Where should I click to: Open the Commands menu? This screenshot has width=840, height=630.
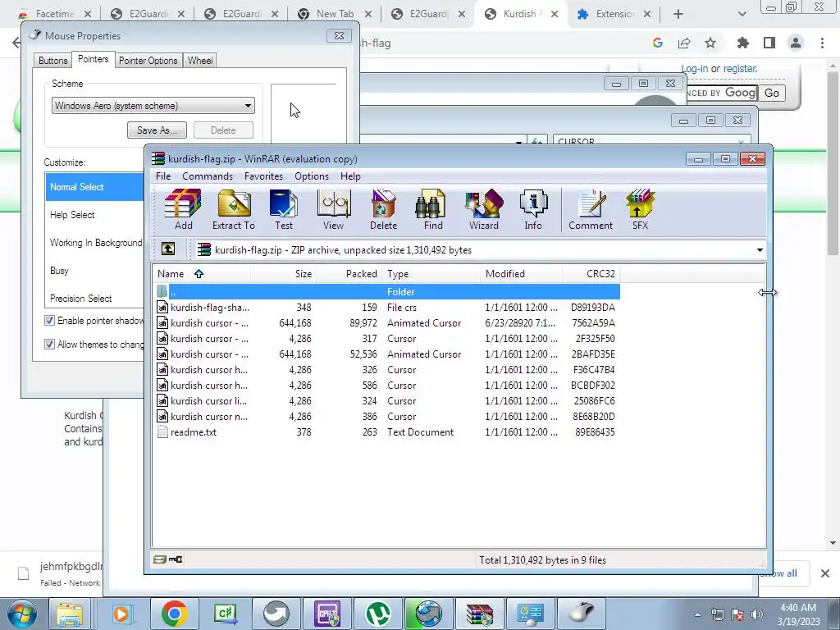click(208, 176)
